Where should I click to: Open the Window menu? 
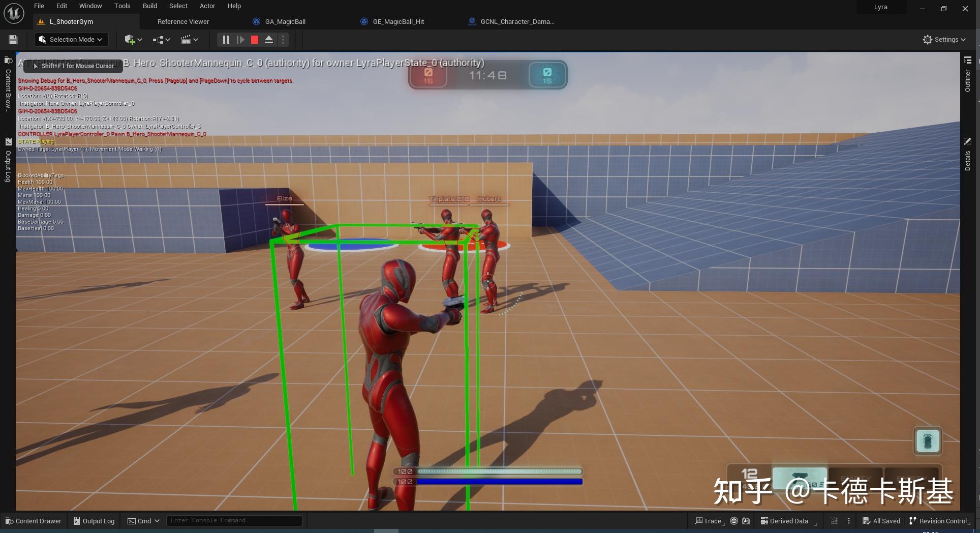coord(90,6)
